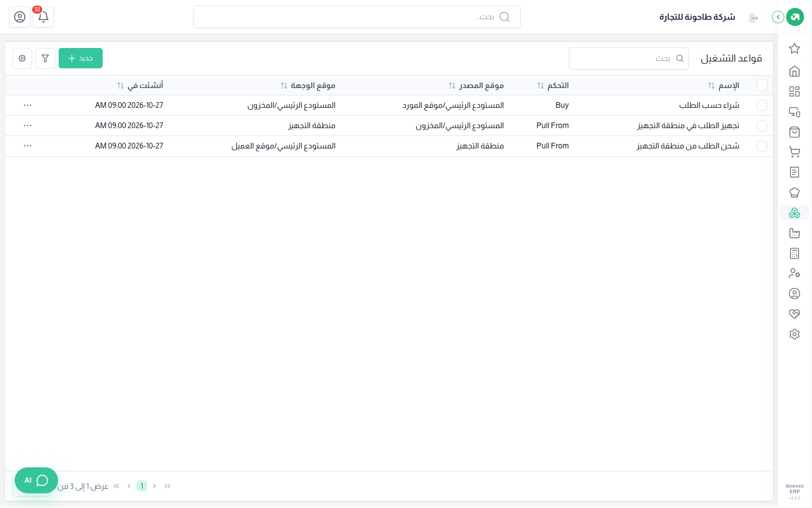Open the filter funnel in the table toolbar

tap(45, 58)
